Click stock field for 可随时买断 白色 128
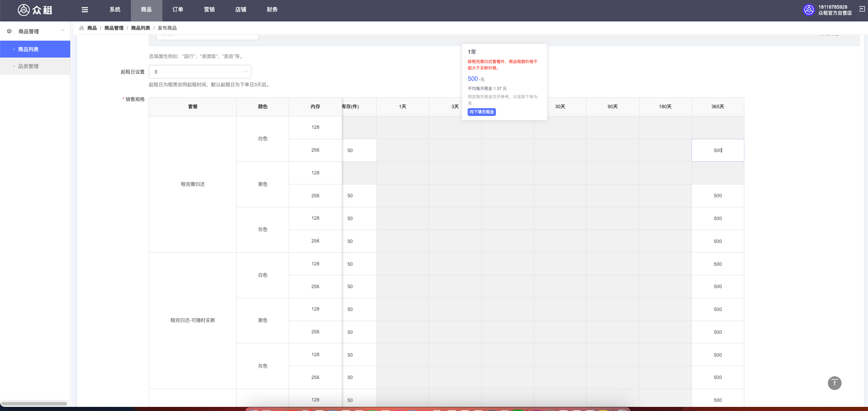The width and height of the screenshot is (868, 411). [359, 264]
